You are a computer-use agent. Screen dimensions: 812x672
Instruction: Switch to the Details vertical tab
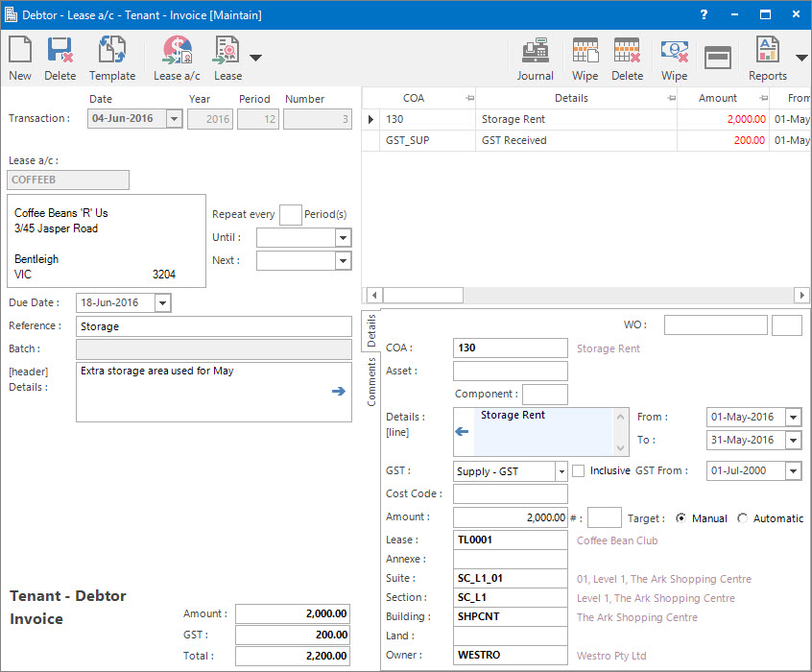[371, 330]
